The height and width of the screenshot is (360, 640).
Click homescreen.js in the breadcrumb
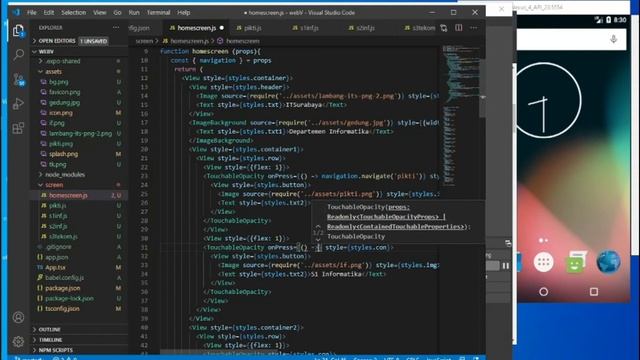189,41
